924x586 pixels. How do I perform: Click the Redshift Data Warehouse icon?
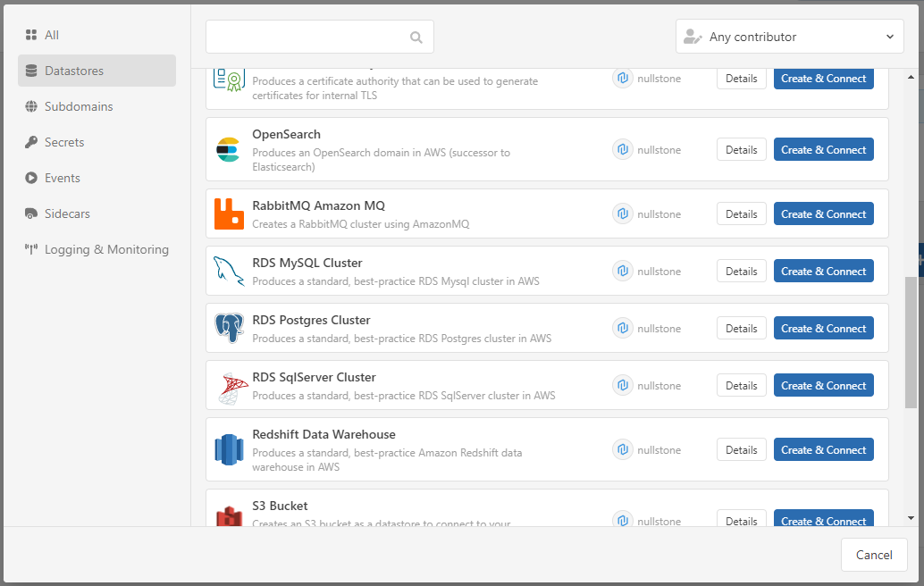tap(229, 449)
